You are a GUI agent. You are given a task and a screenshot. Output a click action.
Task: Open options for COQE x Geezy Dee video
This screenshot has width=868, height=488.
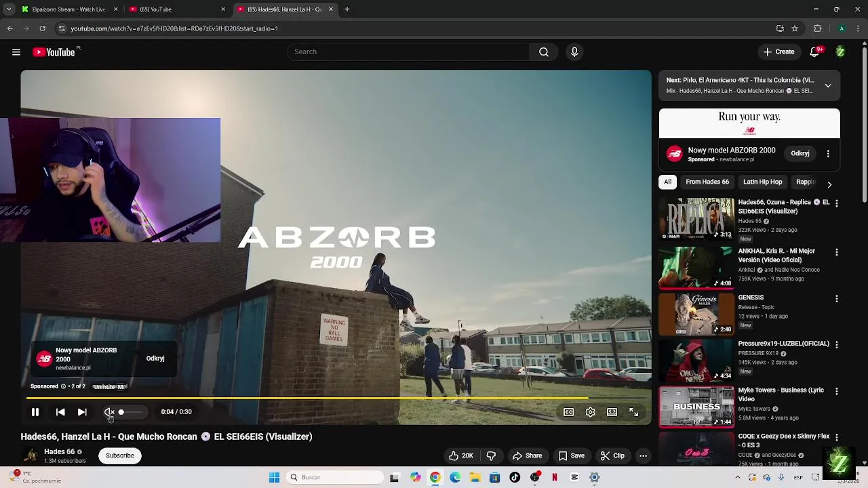pos(836,438)
